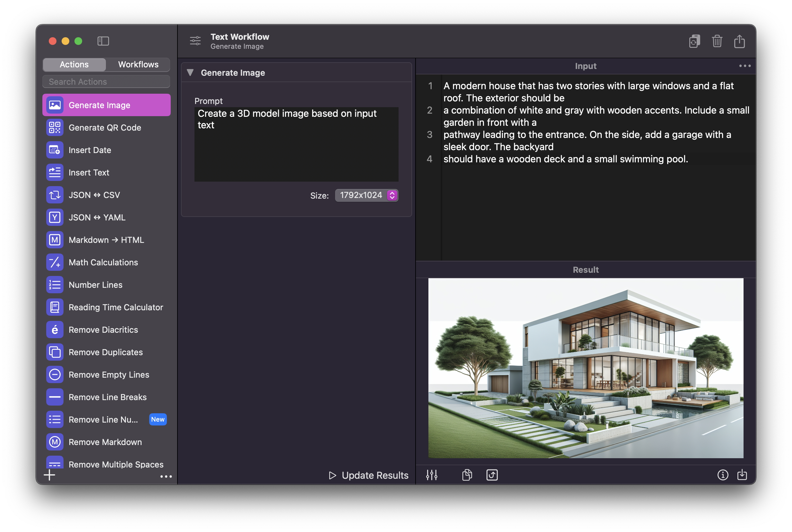792x532 pixels.
Task: Switch to the Workflows tab
Action: click(x=138, y=64)
